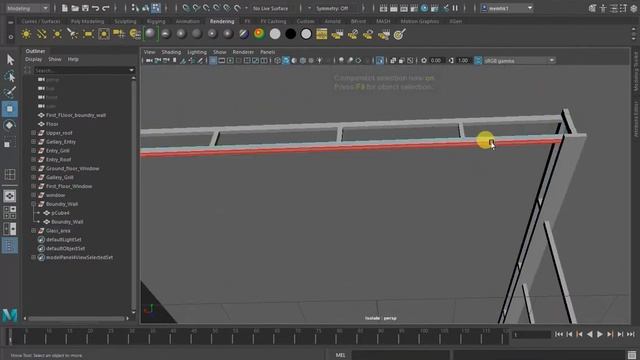
Task: Create directional light shelf icon
Action: pos(42,34)
